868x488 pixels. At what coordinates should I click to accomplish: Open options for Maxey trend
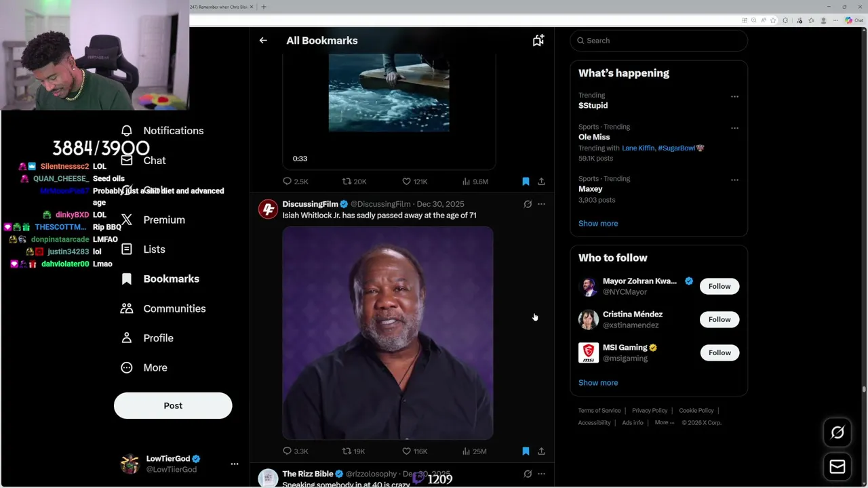tap(734, 180)
